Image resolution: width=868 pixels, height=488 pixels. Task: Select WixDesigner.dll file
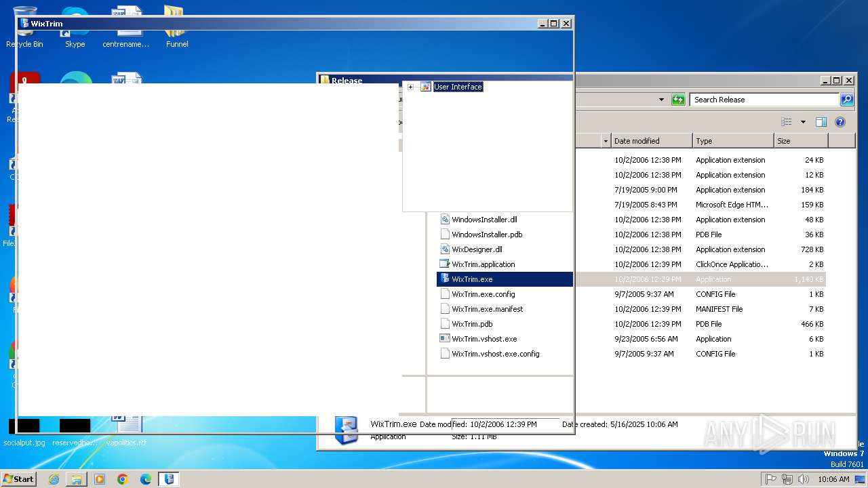tap(477, 249)
